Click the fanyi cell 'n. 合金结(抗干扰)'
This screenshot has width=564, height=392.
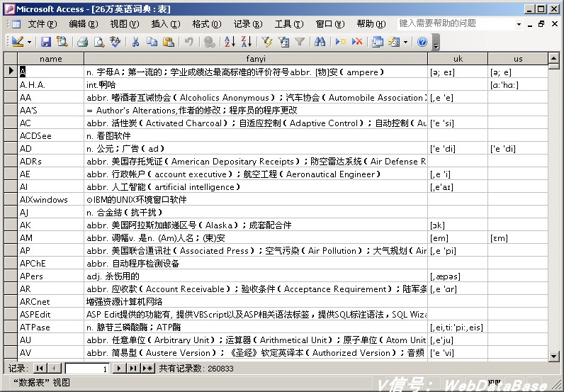[x=256, y=213]
